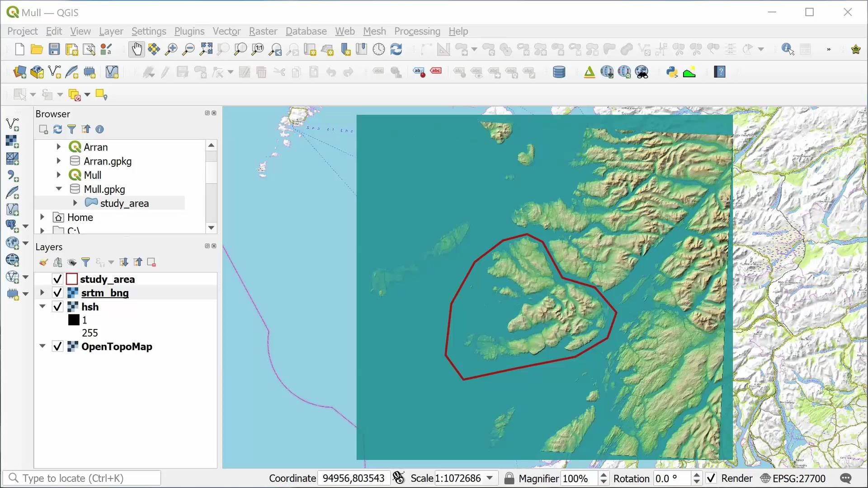The width and height of the screenshot is (868, 488).
Task: Open the Processing menu
Action: (x=417, y=31)
